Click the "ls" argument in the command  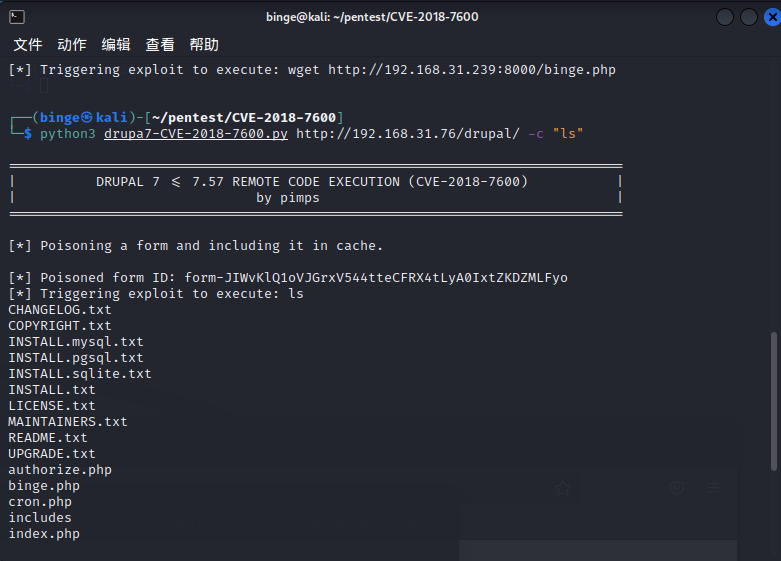[568, 134]
